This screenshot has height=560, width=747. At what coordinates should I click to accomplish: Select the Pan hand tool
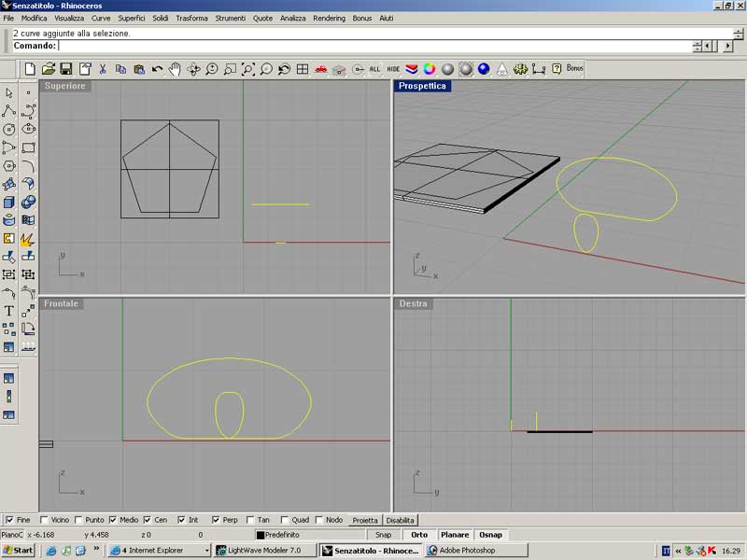pyautogui.click(x=175, y=69)
